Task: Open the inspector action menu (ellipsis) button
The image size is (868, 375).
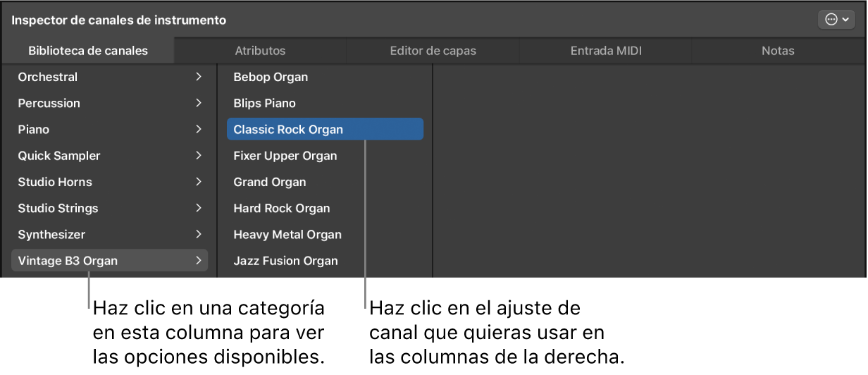Action: [x=836, y=20]
